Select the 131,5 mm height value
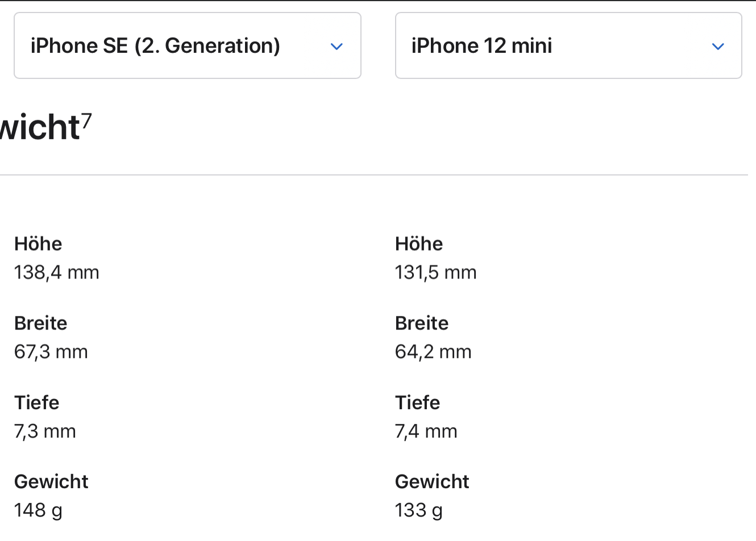The width and height of the screenshot is (756, 541). pos(436,273)
